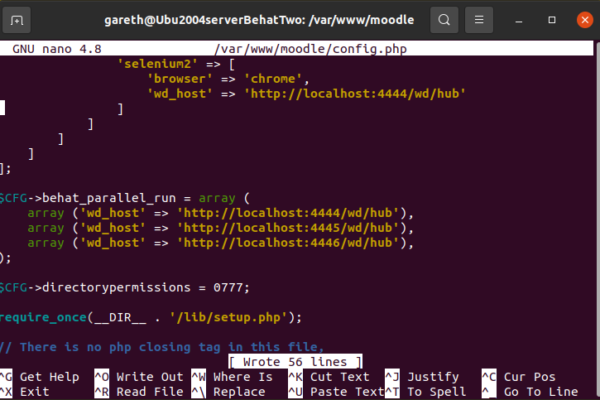Image resolution: width=600 pixels, height=400 pixels.
Task: Click the ^U Paste Text shortcut
Action: [336, 392]
